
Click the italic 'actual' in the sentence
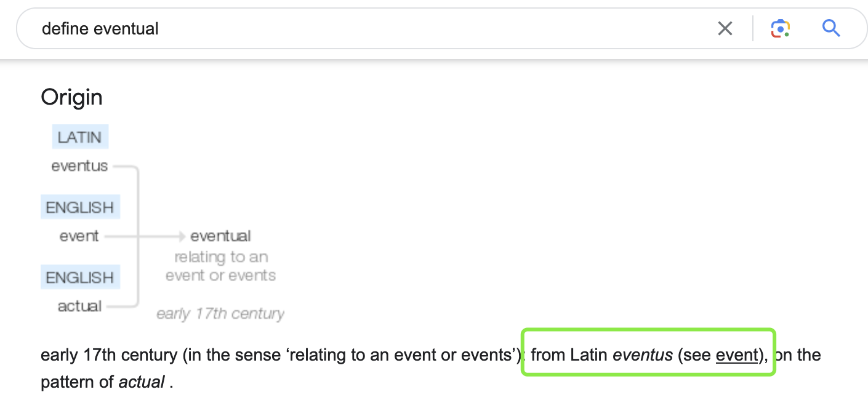click(x=142, y=382)
